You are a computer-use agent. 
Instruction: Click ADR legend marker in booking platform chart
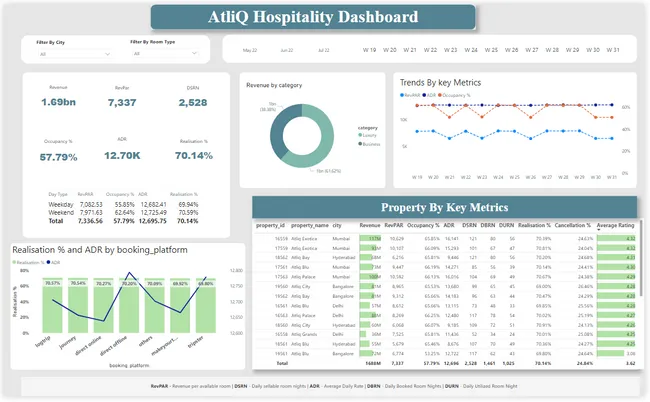pos(49,262)
